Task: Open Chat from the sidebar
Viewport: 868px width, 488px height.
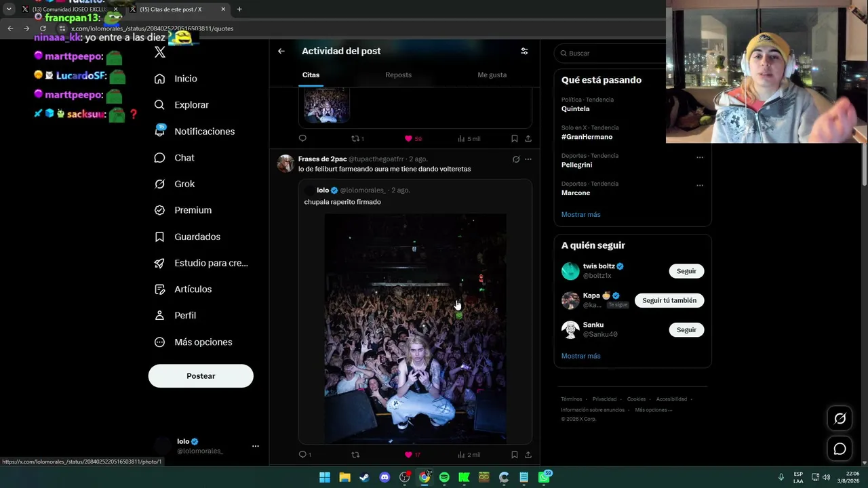Action: point(174,158)
